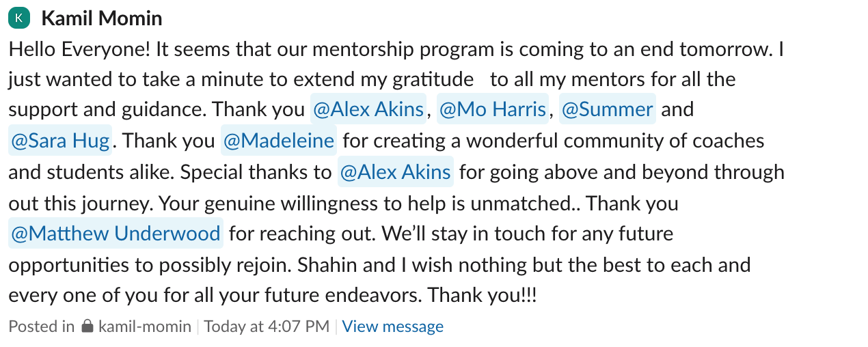This screenshot has height=347, width=868.
Task: Click the lock icon beside kamil-momin channel
Action: coord(87,327)
